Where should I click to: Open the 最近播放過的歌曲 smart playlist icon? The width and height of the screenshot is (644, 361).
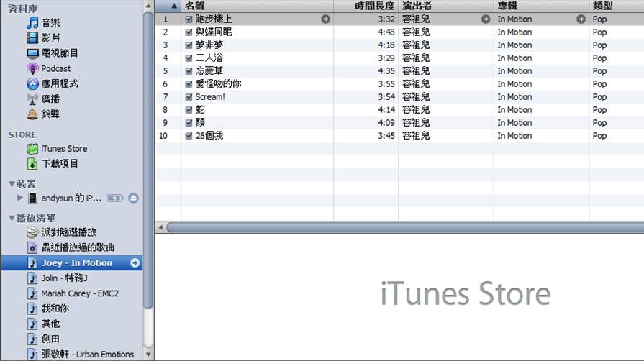pyautogui.click(x=32, y=247)
